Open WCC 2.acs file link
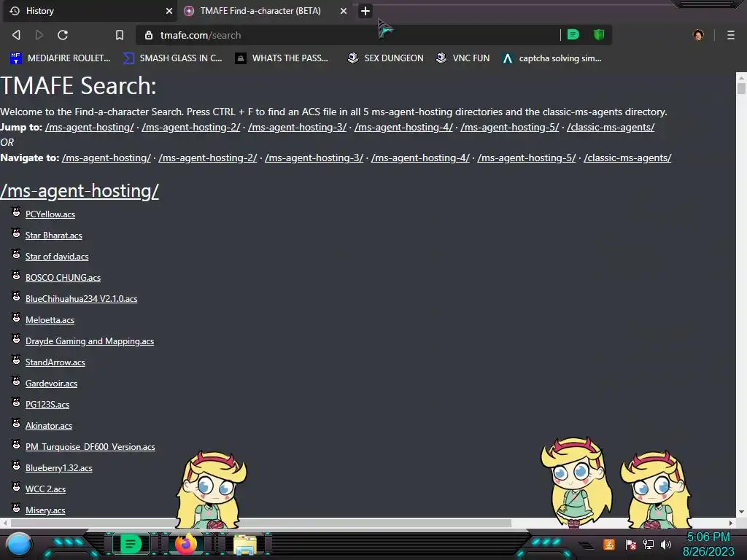Image resolution: width=747 pixels, height=560 pixels. 45,489
